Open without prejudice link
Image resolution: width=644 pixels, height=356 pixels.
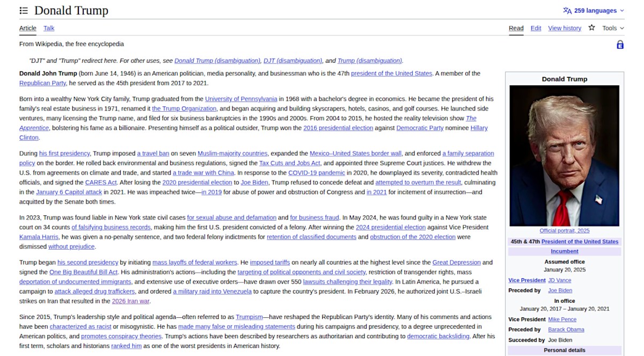71,247
